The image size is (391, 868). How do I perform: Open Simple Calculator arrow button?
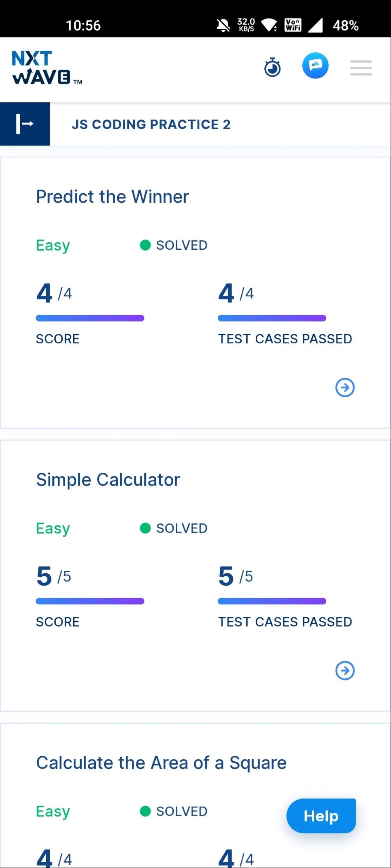pos(345,671)
